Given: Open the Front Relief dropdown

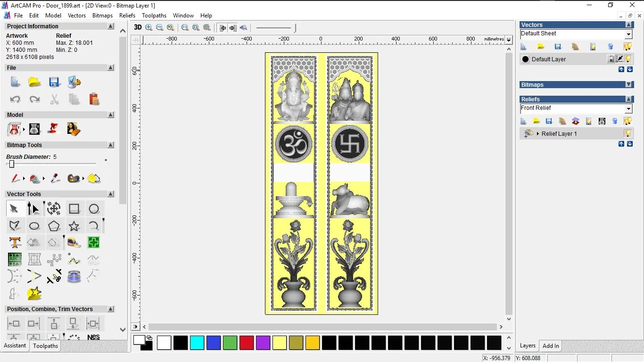Looking at the screenshot, I should (x=628, y=109).
